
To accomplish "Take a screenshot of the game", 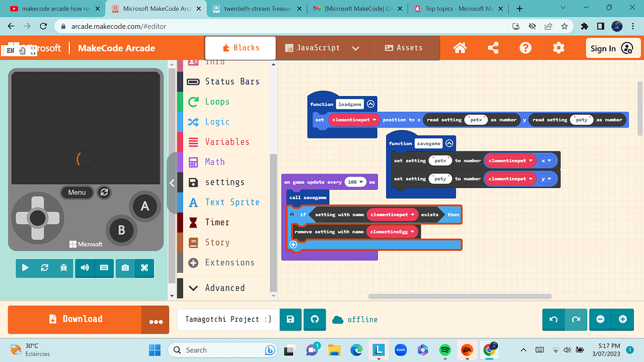I will tap(125, 268).
